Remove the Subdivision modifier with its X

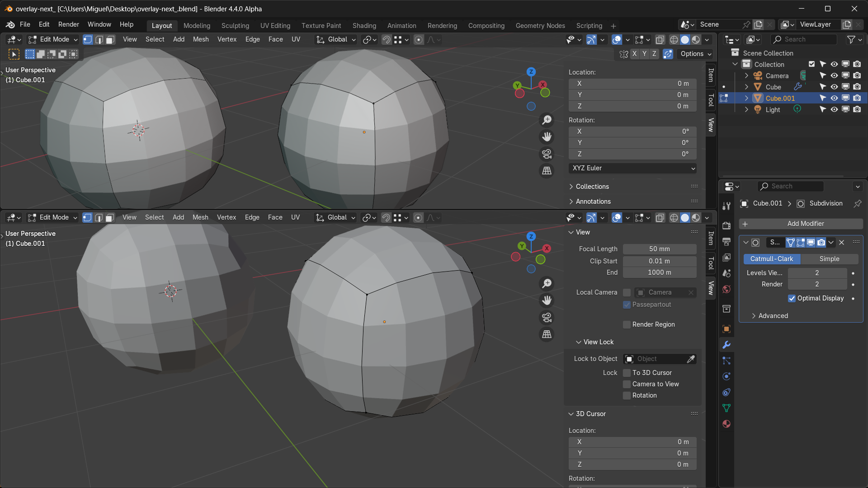coord(841,243)
